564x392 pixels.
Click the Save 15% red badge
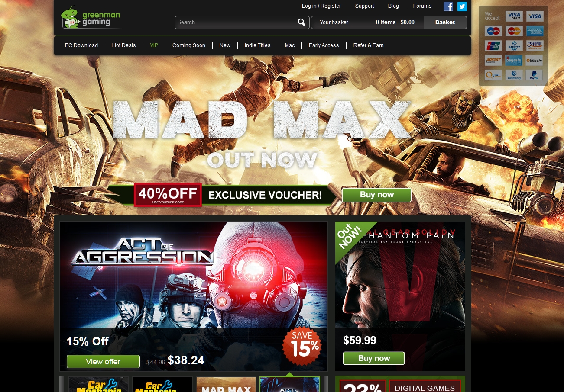pyautogui.click(x=302, y=346)
